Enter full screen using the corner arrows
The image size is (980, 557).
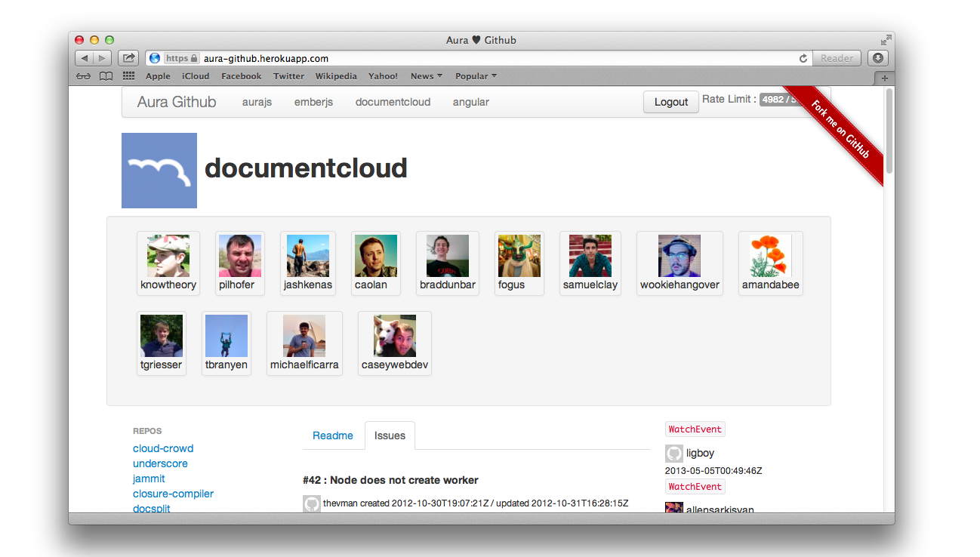point(886,40)
